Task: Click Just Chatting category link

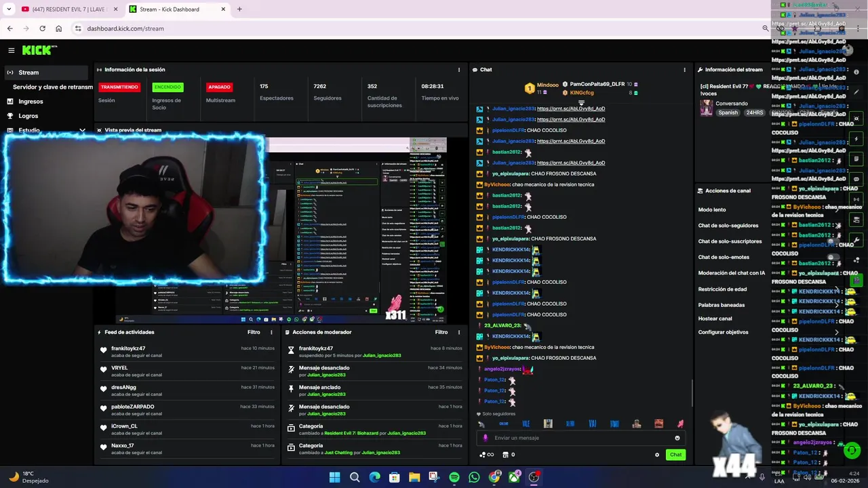Action: coord(340,453)
